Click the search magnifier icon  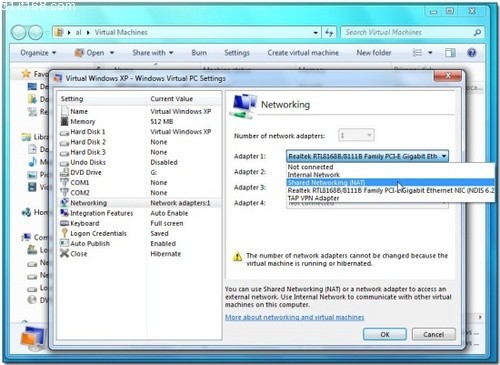(477, 33)
